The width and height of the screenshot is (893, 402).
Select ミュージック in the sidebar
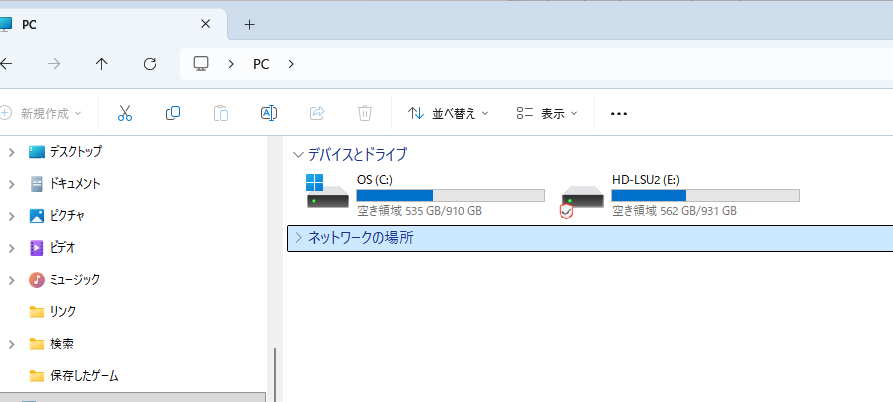tap(74, 279)
